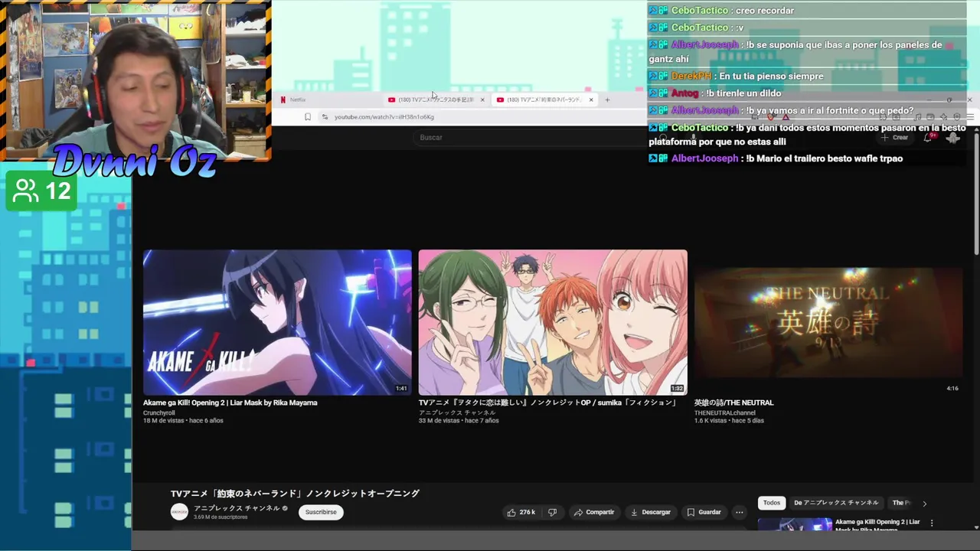
Task: Like the video with 276 k
Action: point(521,512)
